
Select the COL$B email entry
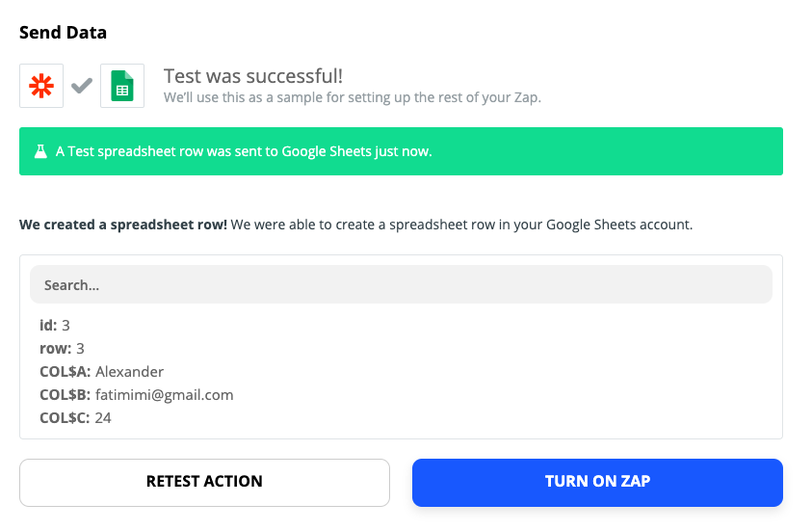tap(136, 395)
